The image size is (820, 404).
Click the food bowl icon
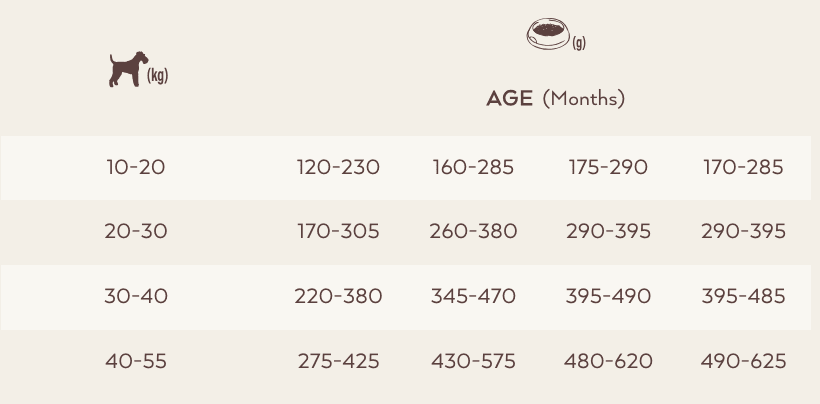[x=548, y=34]
